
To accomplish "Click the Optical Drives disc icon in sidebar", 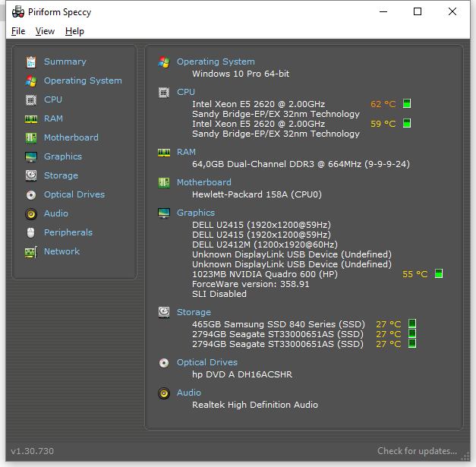I will click(x=31, y=195).
